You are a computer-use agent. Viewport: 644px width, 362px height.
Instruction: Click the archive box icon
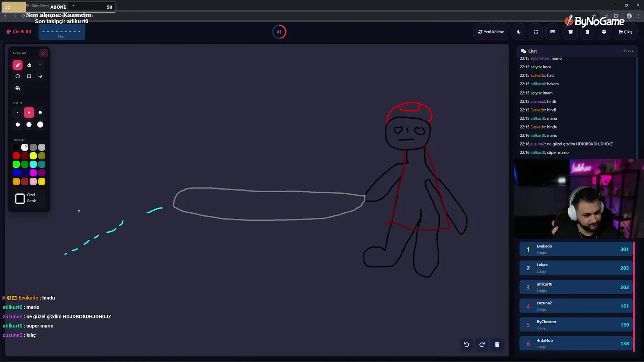point(570,32)
